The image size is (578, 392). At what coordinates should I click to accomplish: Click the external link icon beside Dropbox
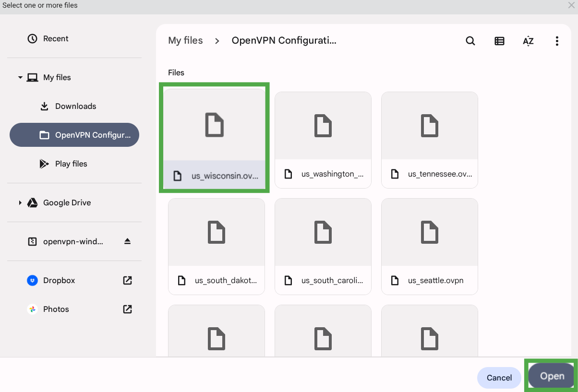(127, 280)
